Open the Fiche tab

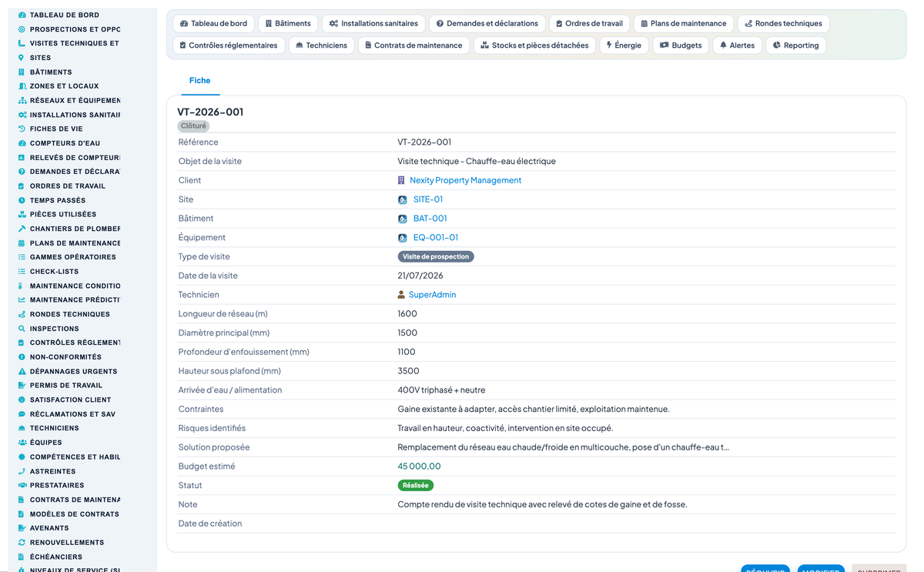tap(199, 80)
